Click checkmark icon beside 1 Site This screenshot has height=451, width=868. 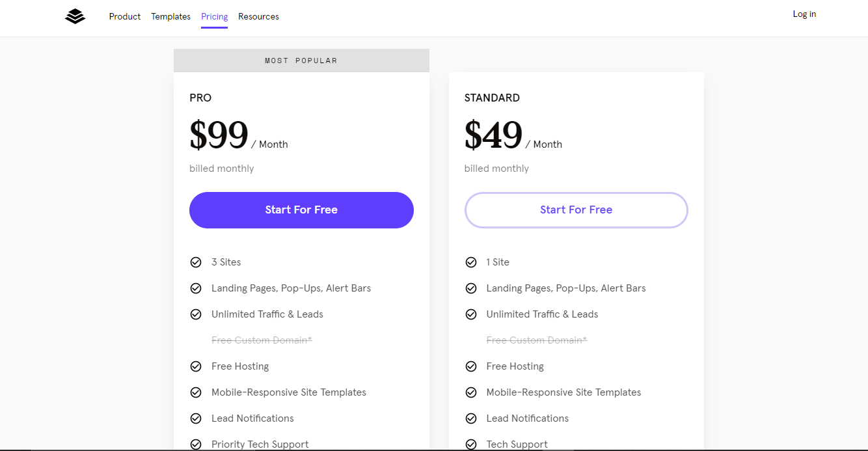coord(471,262)
